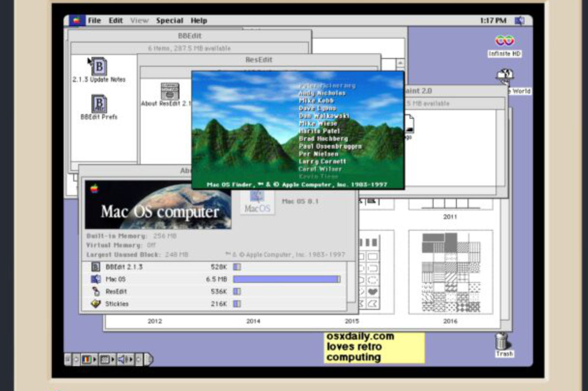Click the "Trash" label on the desktop
The width and height of the screenshot is (588, 391).
(504, 354)
